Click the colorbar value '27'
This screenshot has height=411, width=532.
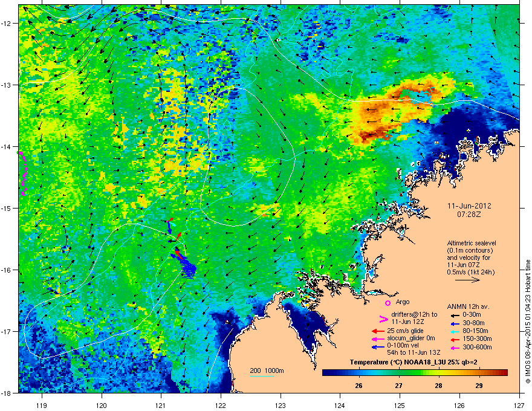pos(398,386)
